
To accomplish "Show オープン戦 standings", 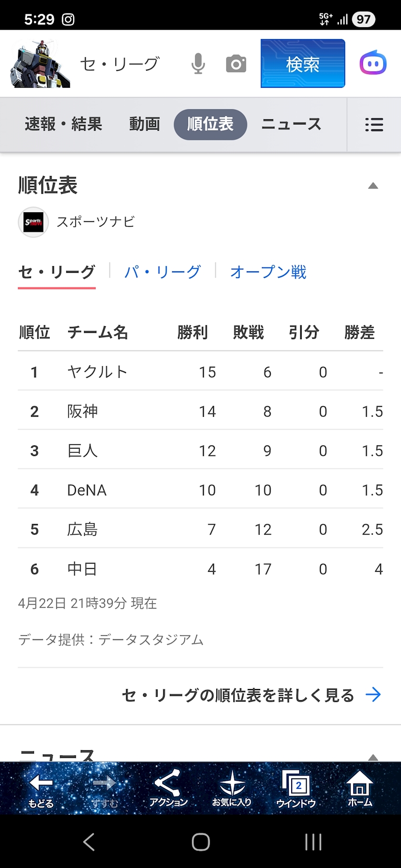I will (268, 272).
